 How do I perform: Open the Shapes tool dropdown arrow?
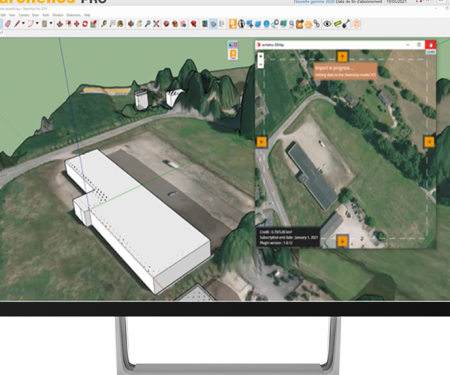[51, 24]
